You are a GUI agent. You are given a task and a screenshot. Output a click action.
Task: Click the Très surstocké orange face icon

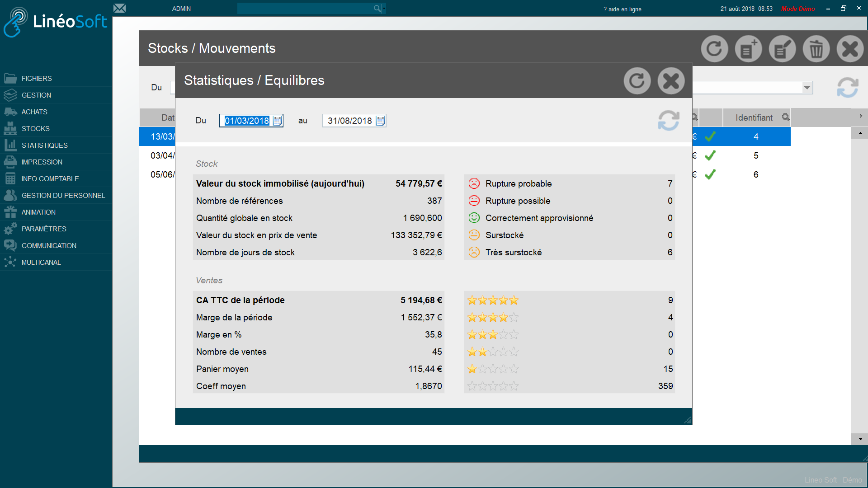tap(474, 252)
